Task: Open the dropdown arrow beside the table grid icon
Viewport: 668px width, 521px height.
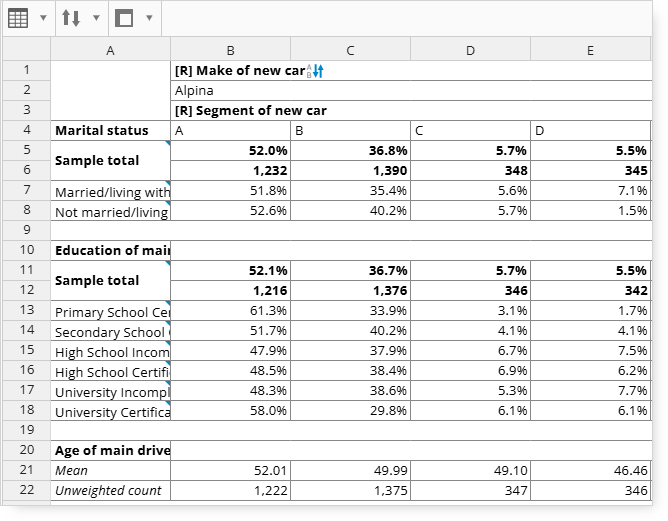Action: tap(43, 18)
